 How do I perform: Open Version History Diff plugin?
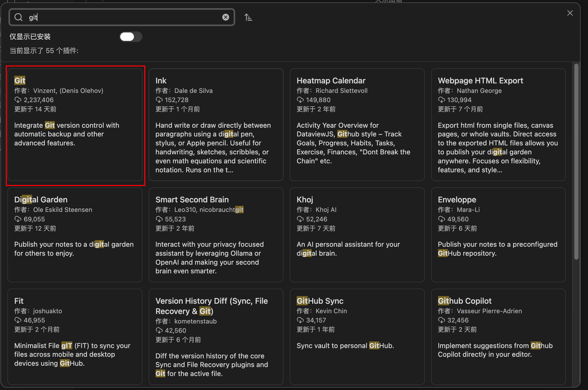[x=216, y=337]
